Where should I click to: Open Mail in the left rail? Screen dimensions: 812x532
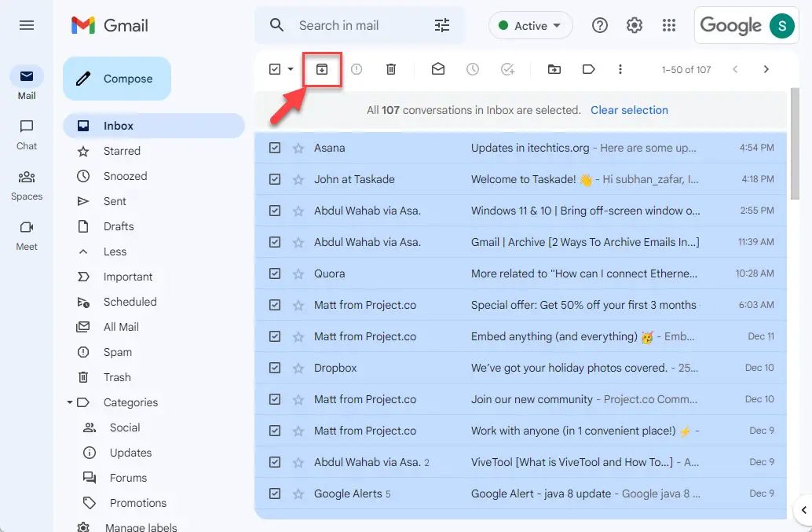[x=27, y=84]
